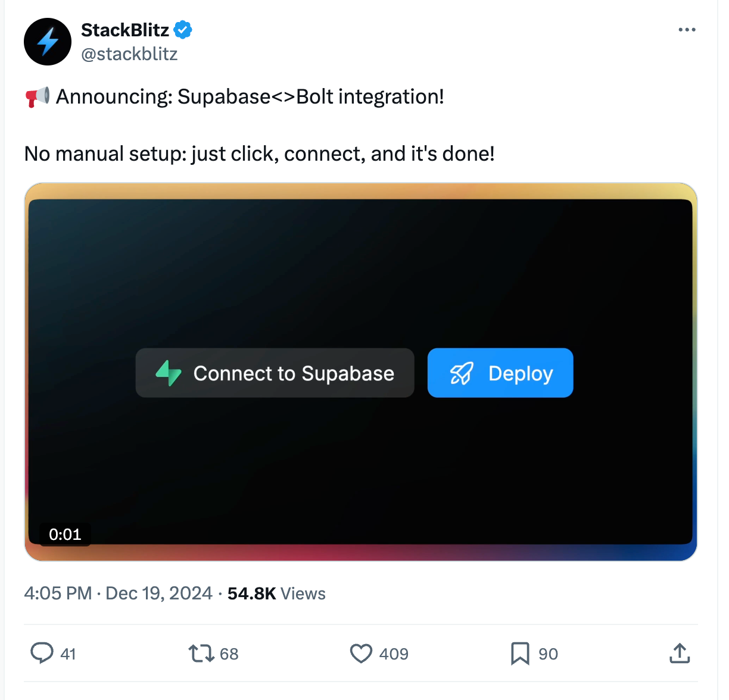
Task: Click the 409 likes count
Action: [x=394, y=654]
